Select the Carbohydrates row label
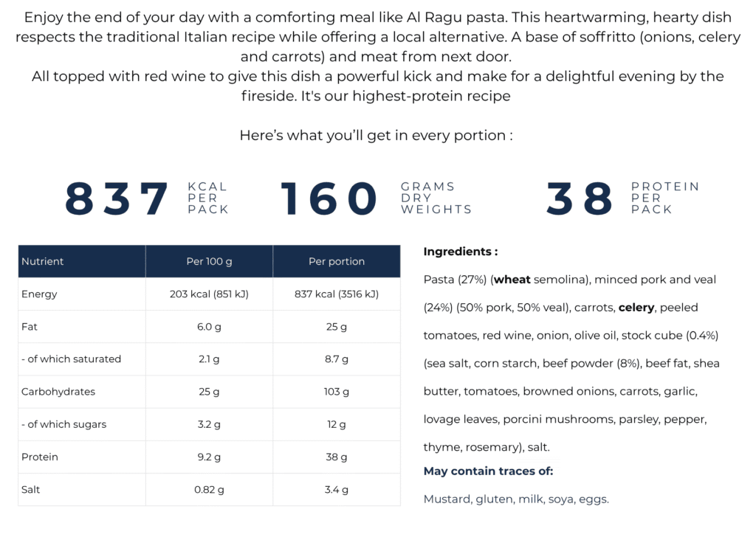 [58, 392]
